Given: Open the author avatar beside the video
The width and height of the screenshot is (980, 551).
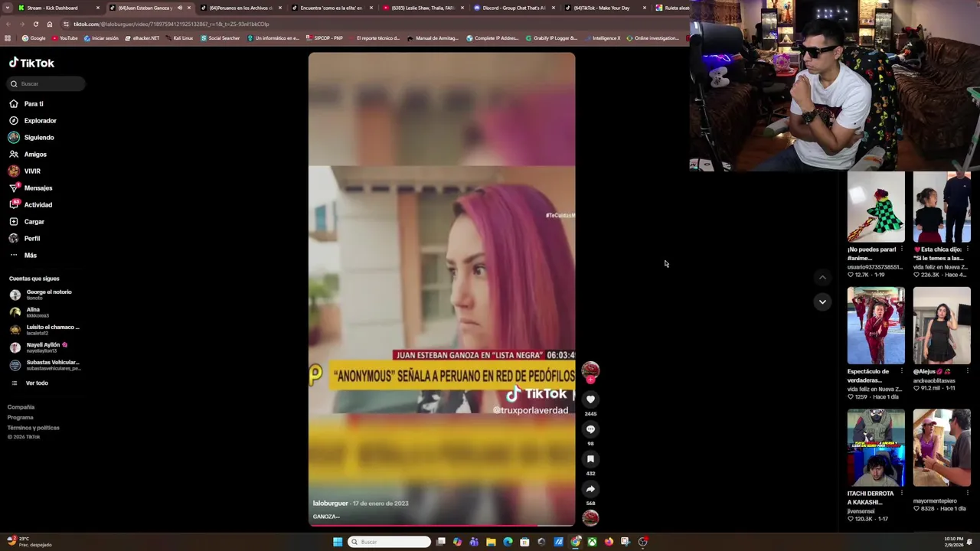Looking at the screenshot, I should coord(590,371).
